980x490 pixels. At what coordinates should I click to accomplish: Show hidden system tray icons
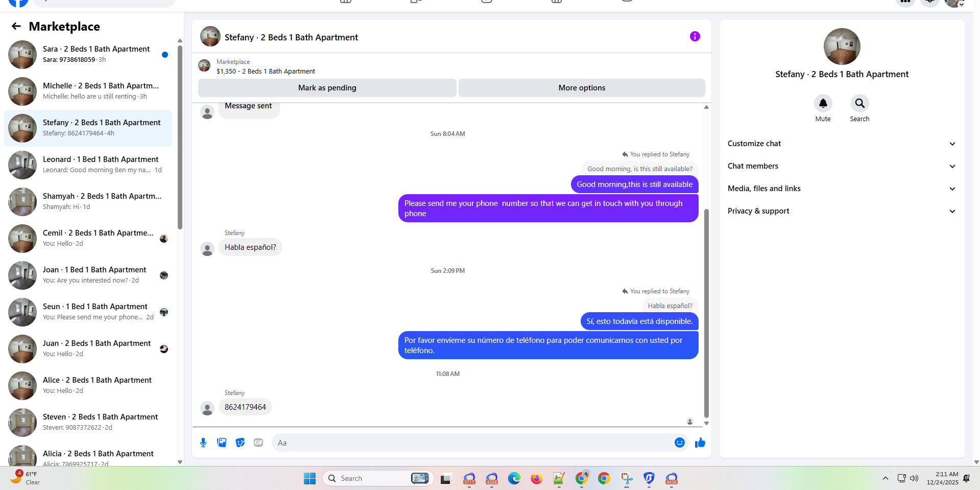885,478
